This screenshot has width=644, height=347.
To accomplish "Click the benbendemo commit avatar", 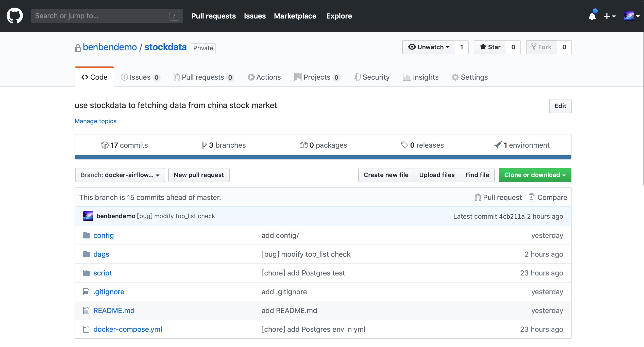I will coord(88,216).
